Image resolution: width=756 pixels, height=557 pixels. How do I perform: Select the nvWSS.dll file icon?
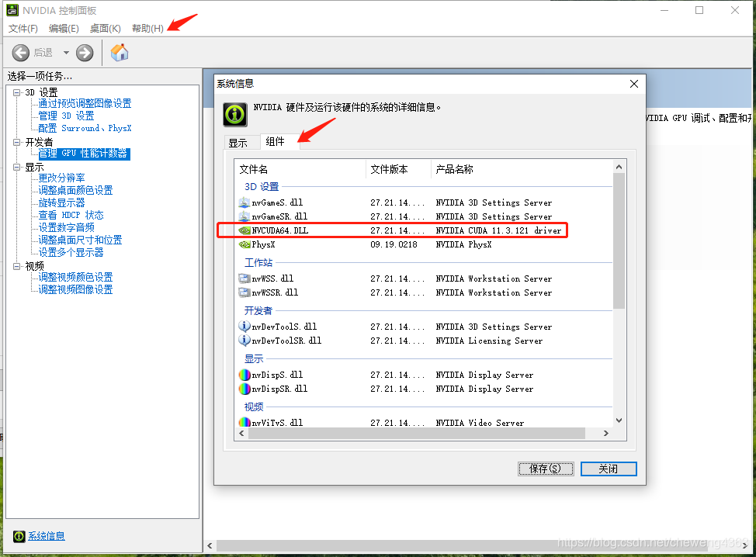point(244,278)
